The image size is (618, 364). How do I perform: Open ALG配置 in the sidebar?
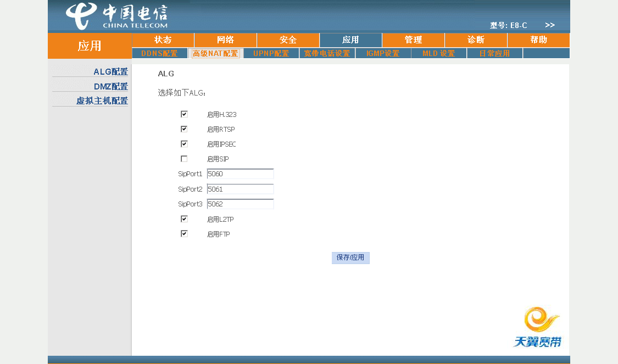pos(111,72)
